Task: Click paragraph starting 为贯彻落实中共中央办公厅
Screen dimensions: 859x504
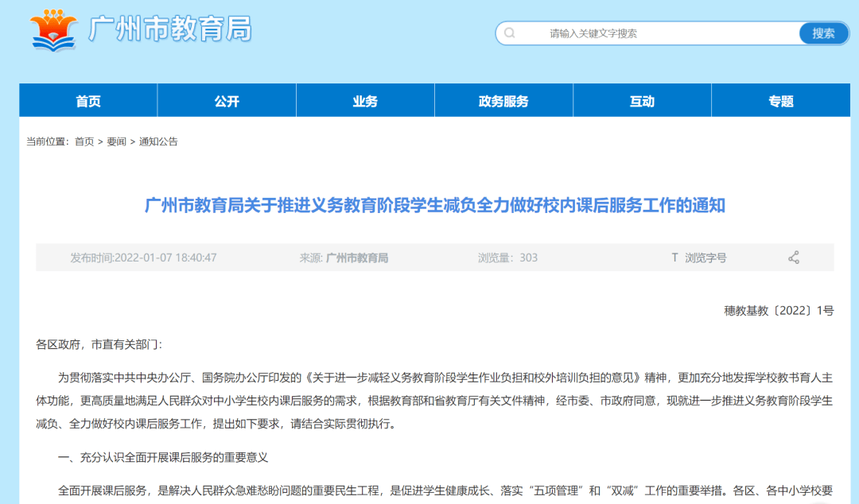Action: (x=434, y=401)
